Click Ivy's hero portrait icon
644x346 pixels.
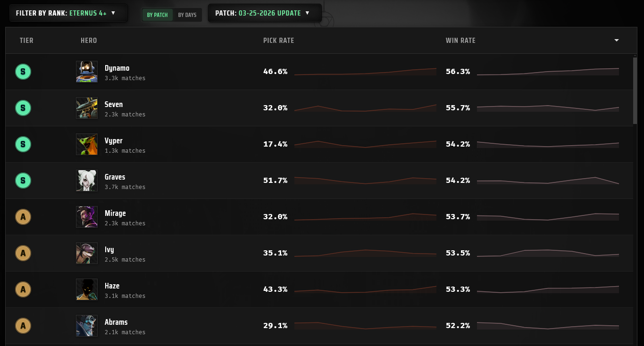click(87, 253)
